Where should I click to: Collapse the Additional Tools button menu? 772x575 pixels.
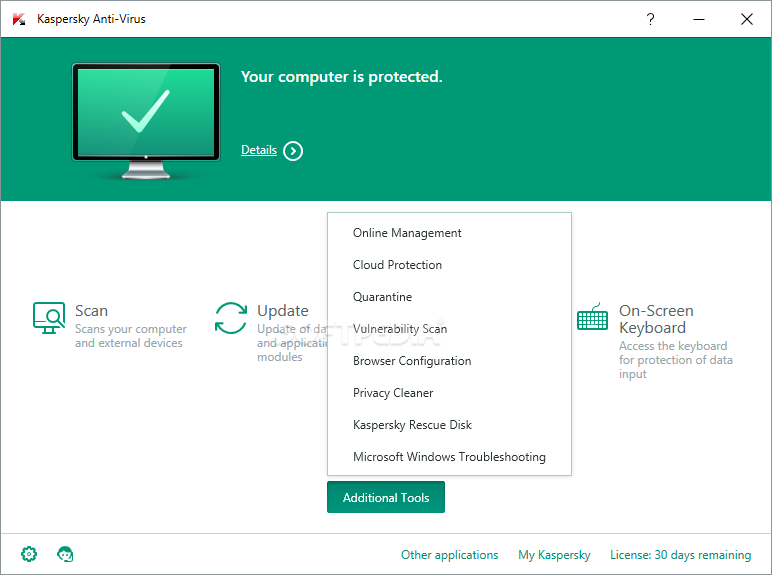pyautogui.click(x=386, y=497)
